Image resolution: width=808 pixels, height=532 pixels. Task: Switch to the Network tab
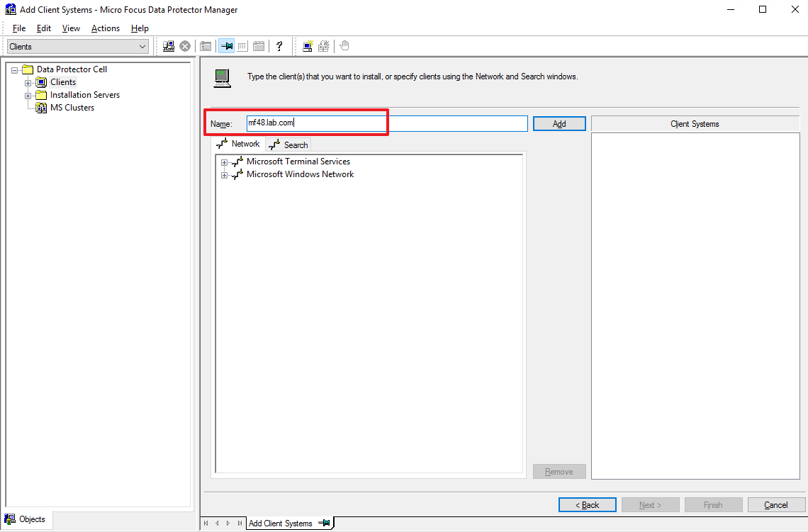pos(238,144)
